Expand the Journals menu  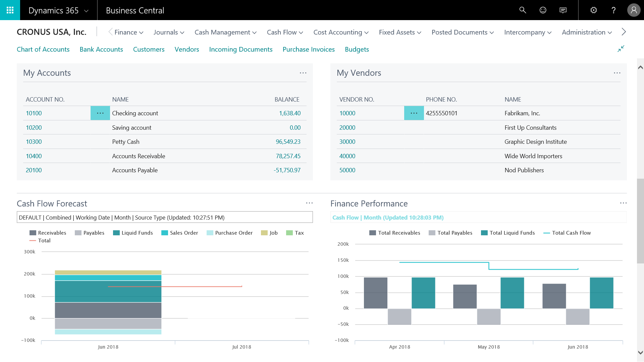pyautogui.click(x=169, y=32)
